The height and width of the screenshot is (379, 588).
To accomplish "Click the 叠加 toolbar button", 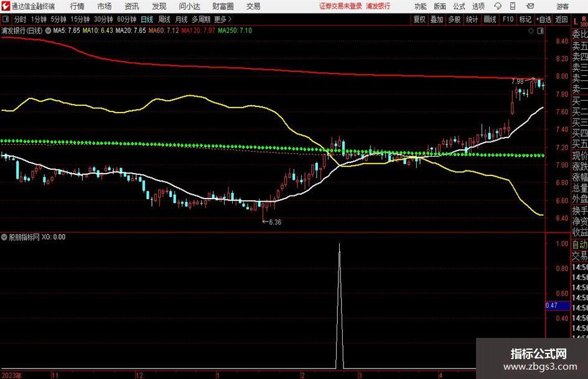I will pos(437,19).
